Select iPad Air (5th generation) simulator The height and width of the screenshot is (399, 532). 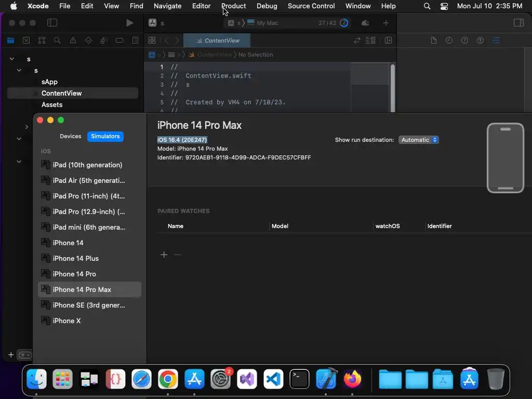pos(89,180)
